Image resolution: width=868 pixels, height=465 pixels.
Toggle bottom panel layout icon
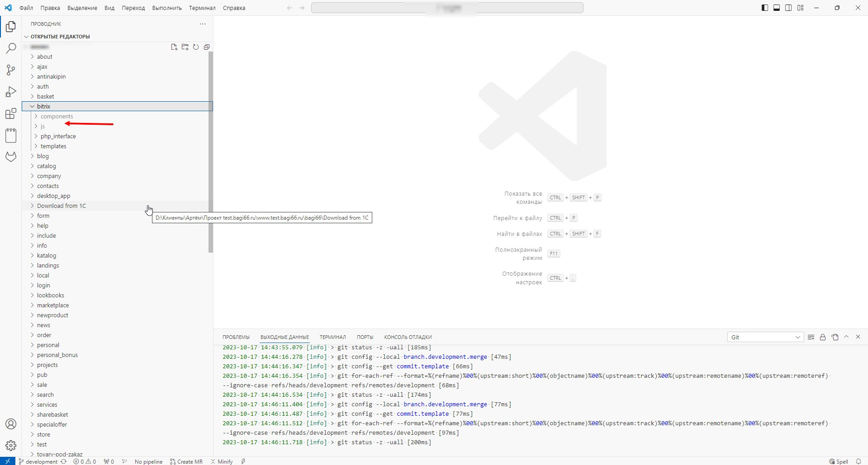click(777, 8)
